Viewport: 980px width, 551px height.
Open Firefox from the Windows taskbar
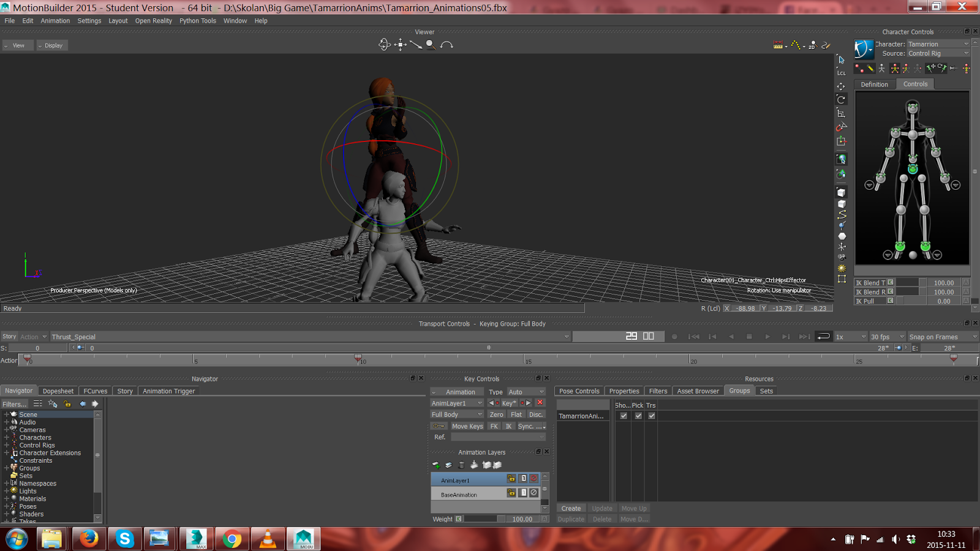tap(89, 539)
